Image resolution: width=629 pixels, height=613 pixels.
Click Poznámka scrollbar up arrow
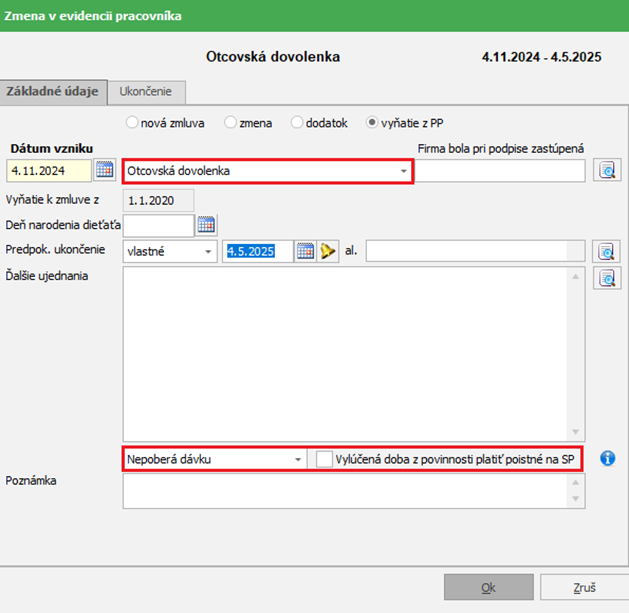pyautogui.click(x=576, y=483)
